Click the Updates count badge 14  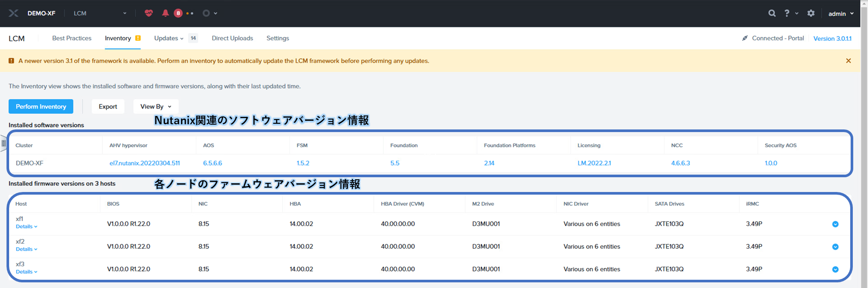(193, 38)
